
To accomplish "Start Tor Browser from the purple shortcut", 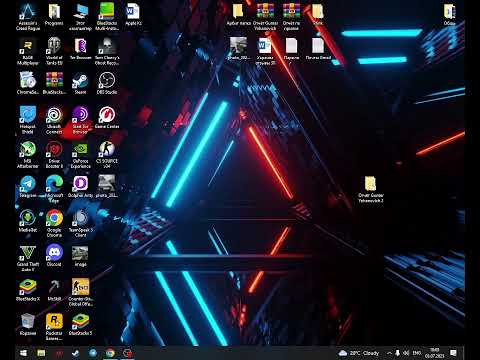I will (80, 120).
